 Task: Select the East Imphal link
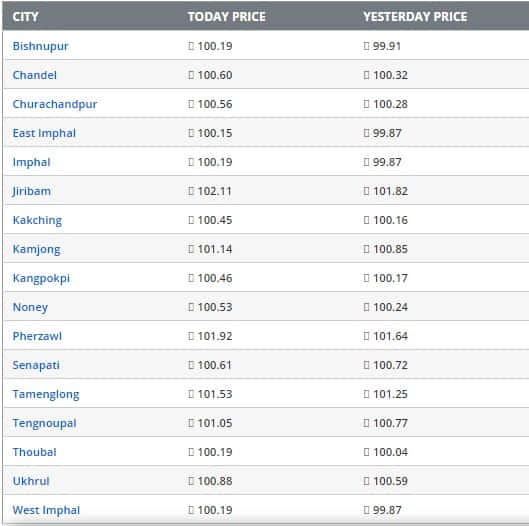point(44,133)
